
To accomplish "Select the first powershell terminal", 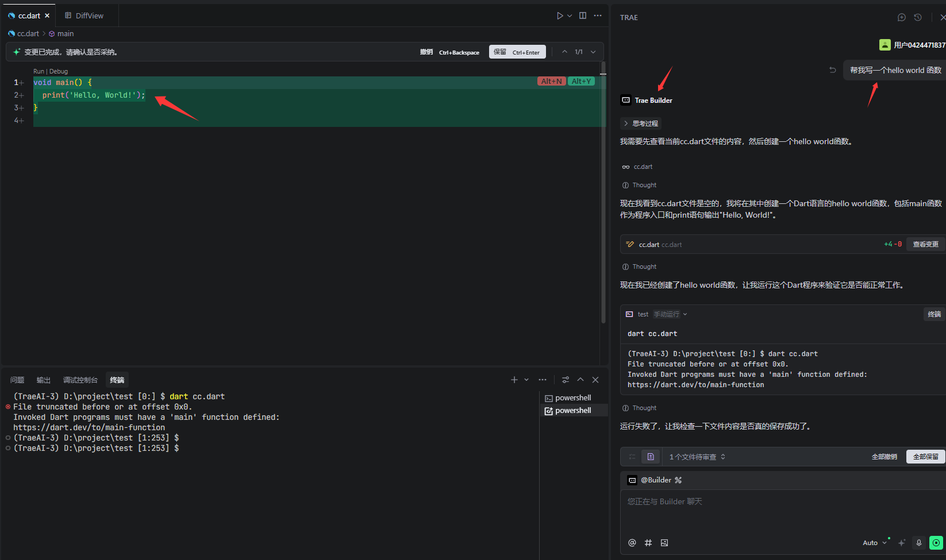I will point(573,397).
